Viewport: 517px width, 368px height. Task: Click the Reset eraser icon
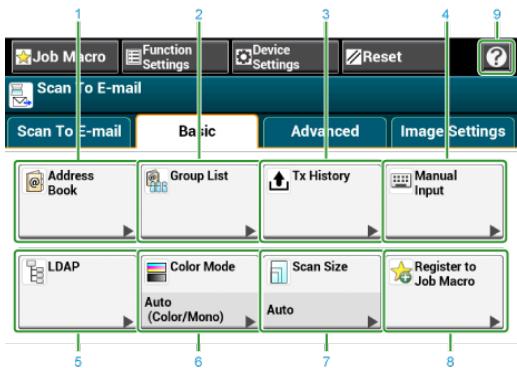click(x=353, y=57)
